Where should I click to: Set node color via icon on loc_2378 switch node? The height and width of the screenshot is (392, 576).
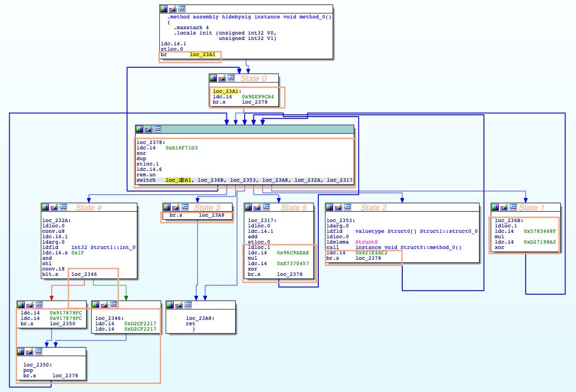pyautogui.click(x=140, y=129)
